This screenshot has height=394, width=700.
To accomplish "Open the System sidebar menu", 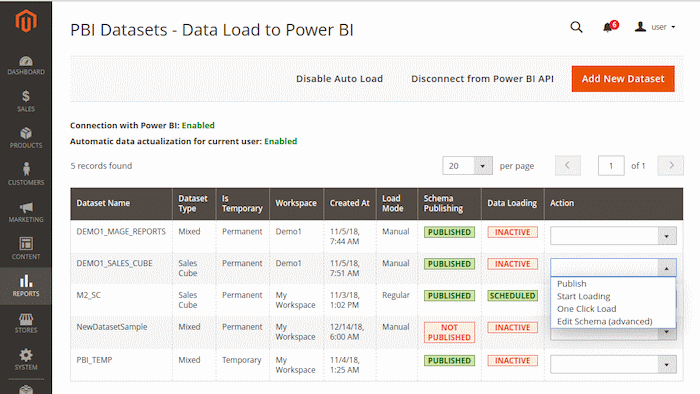I will pos(26,360).
